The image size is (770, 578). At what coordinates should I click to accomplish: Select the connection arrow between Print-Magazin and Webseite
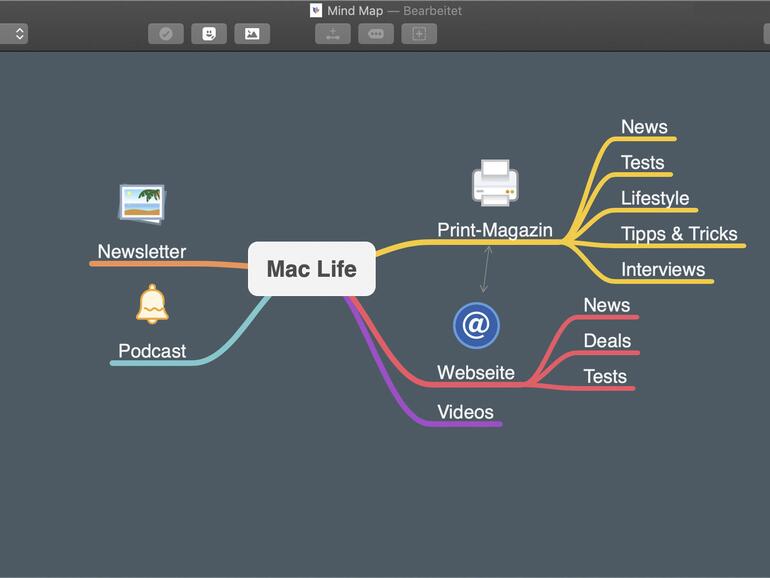tap(486, 269)
